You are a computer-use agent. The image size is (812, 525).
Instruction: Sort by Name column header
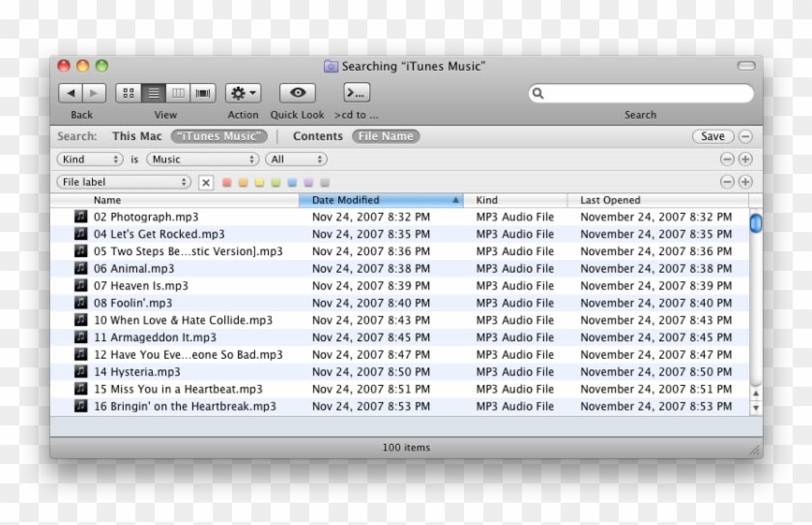[x=175, y=200]
